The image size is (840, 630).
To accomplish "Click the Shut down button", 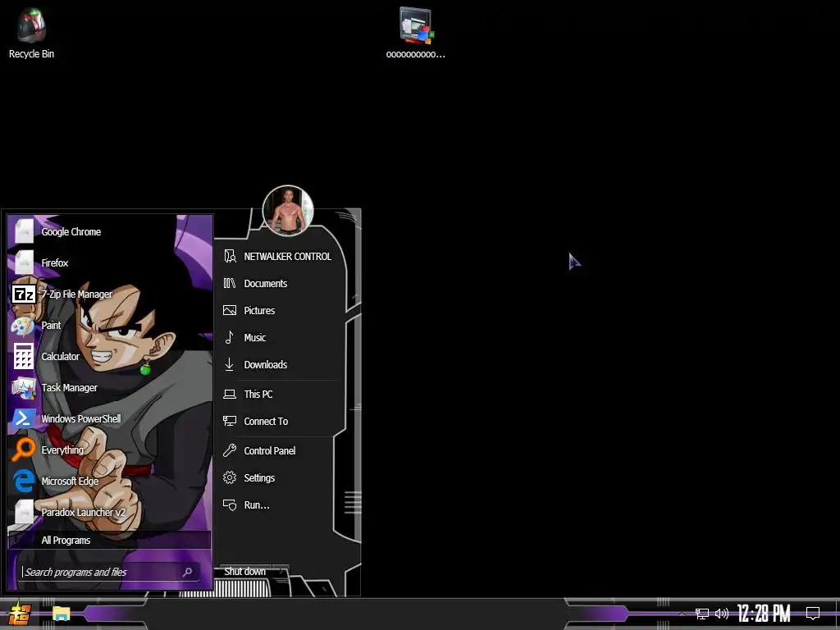I will [x=245, y=572].
